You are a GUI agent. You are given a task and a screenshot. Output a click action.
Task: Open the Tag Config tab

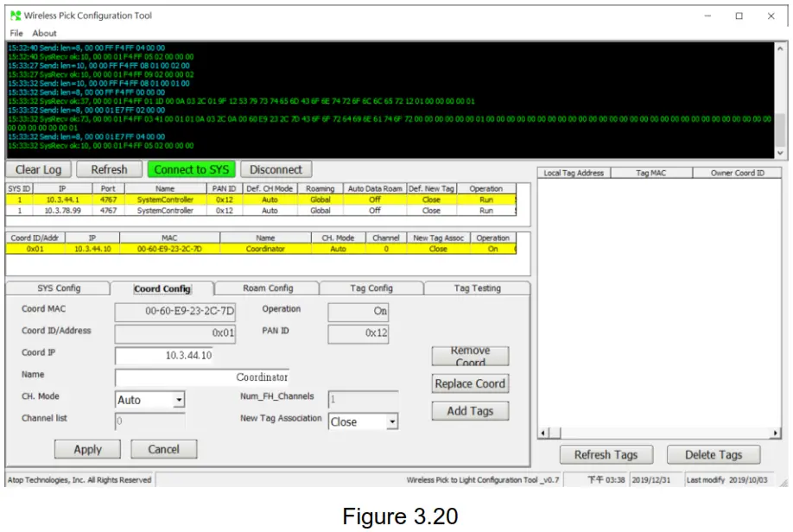click(371, 288)
